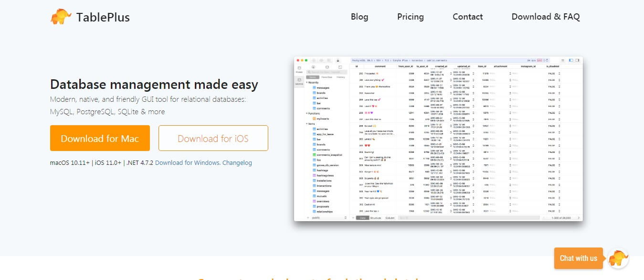644x280 pixels.
Task: Collapse the Recently section triangle
Action: tap(307, 83)
